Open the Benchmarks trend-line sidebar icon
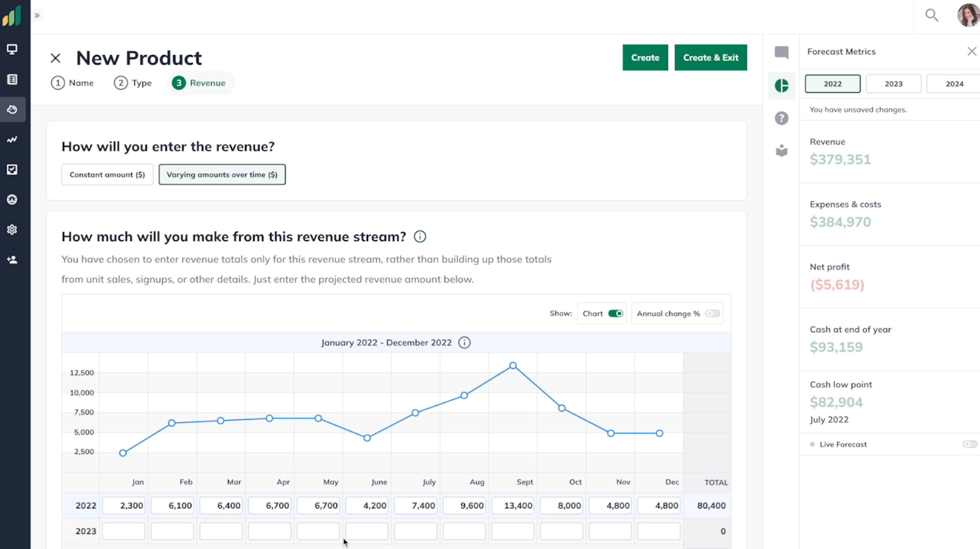 (x=12, y=139)
